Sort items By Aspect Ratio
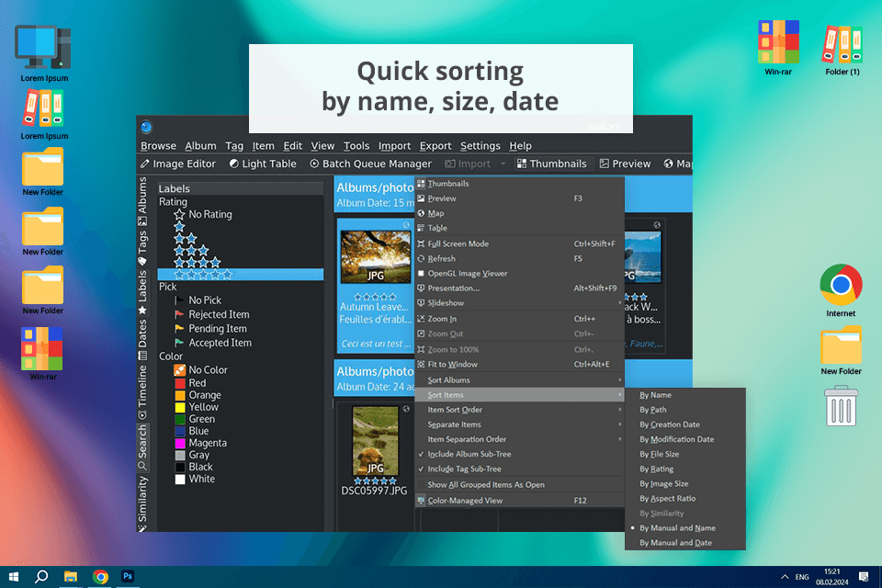 tap(685, 499)
